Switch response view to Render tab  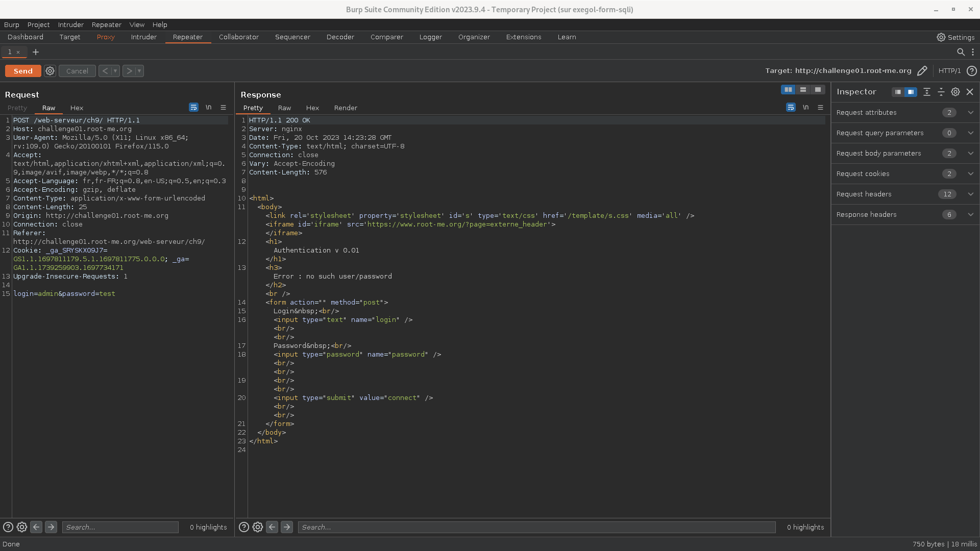[346, 108]
